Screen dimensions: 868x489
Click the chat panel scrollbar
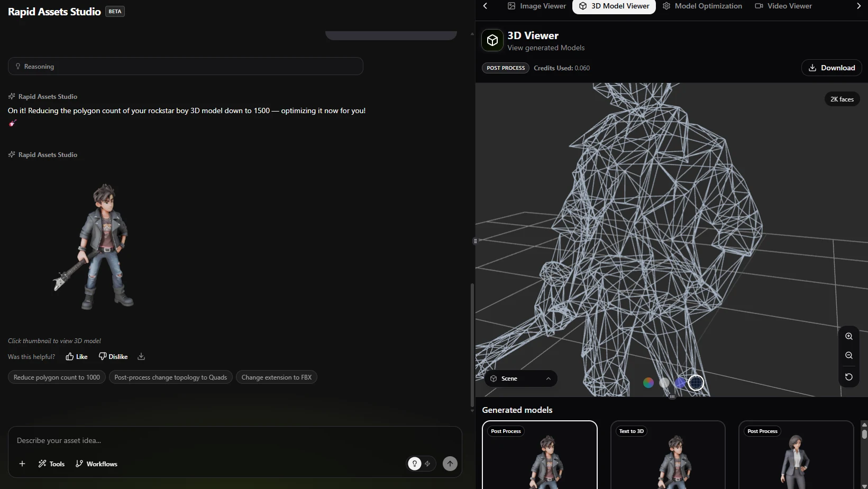472,345
